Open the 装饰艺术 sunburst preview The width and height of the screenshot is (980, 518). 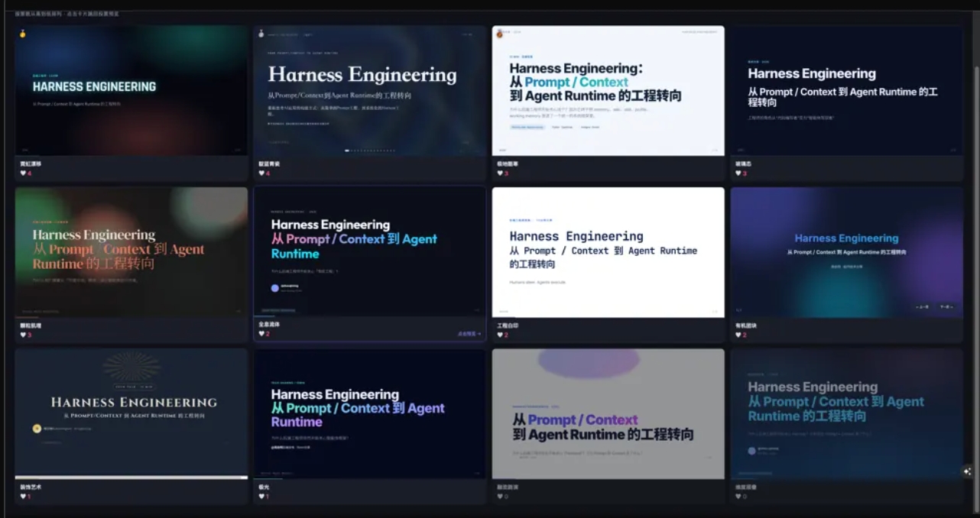tap(131, 414)
